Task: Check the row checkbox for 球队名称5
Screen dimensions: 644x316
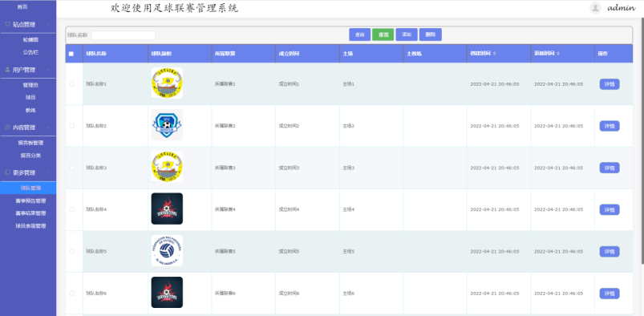Action: point(72,252)
